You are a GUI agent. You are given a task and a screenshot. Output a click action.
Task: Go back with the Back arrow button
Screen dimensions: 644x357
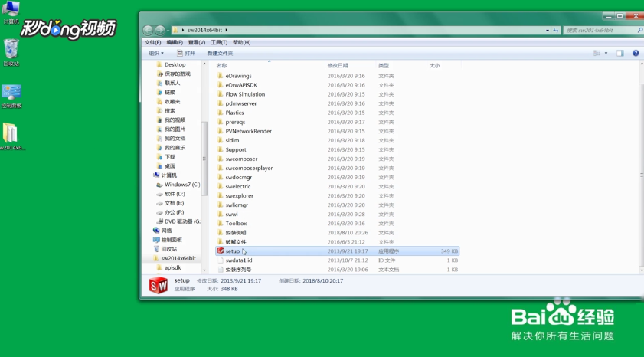tap(148, 30)
